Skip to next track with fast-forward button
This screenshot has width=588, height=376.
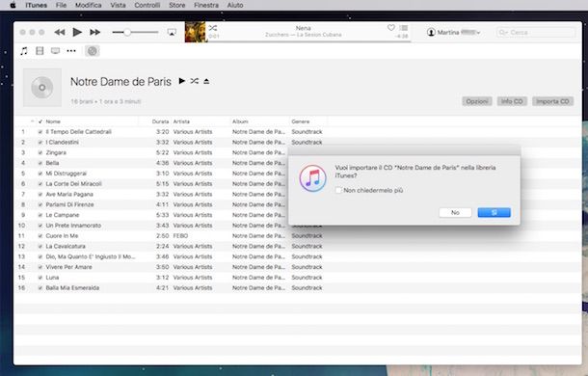click(94, 32)
